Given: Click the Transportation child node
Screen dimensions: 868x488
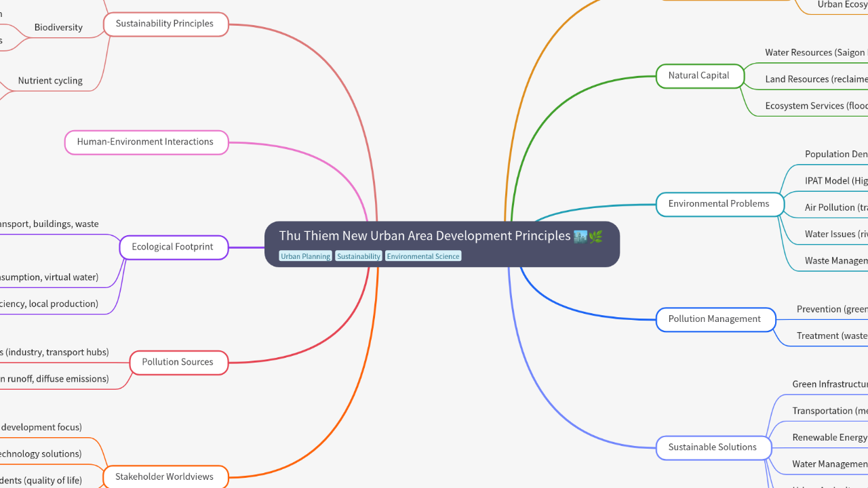Looking at the screenshot, I should (829, 411).
